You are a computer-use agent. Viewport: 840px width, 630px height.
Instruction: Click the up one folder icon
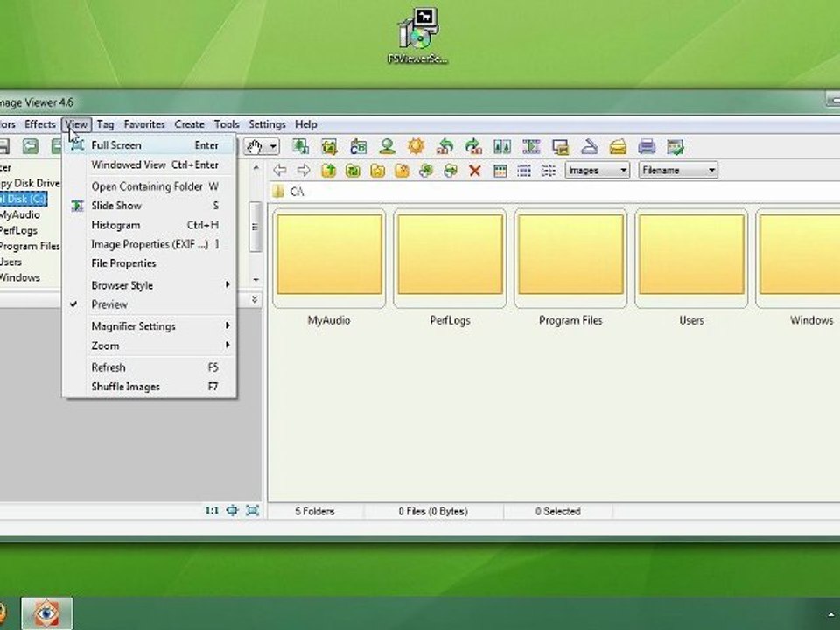[328, 171]
